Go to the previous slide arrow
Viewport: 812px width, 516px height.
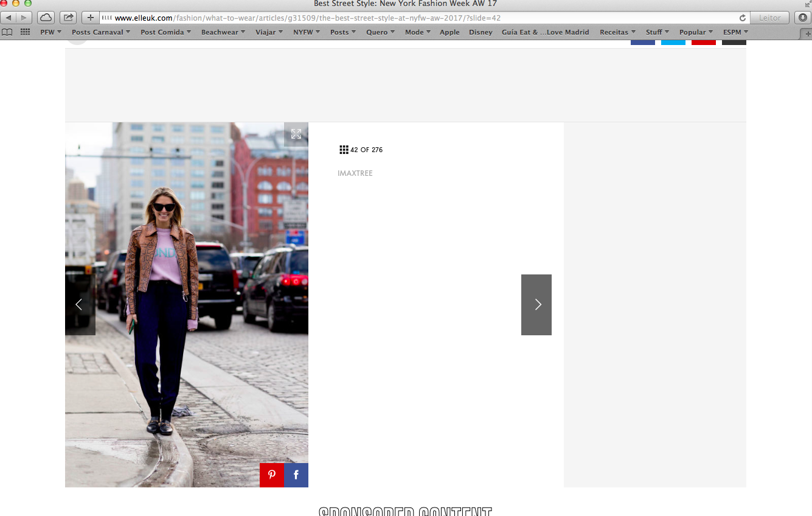(x=80, y=305)
